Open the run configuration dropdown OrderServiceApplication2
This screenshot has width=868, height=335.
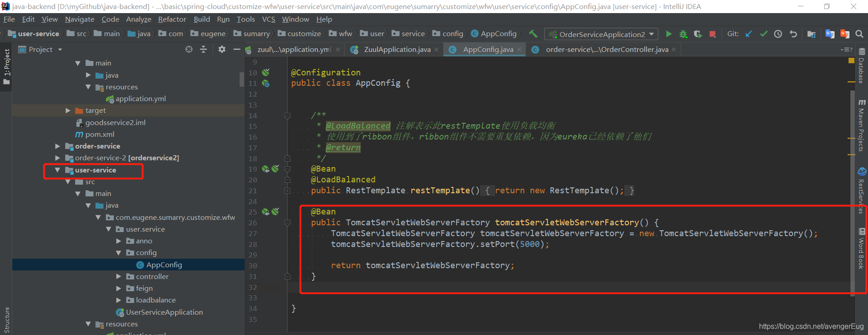602,34
